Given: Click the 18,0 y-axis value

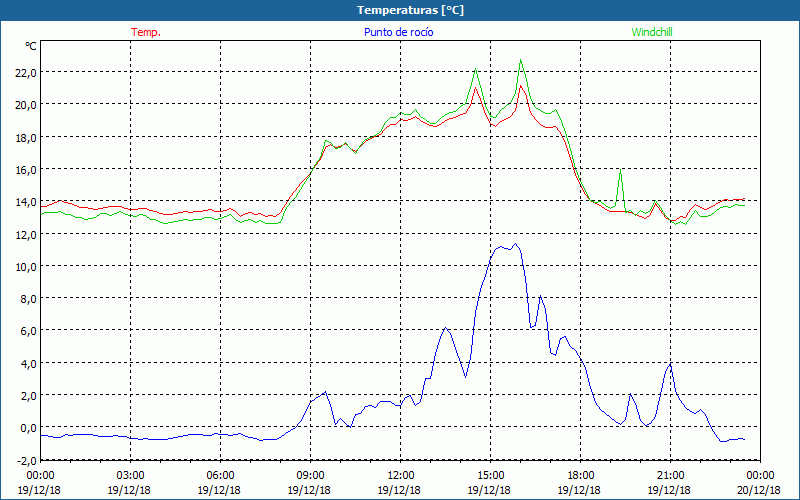Looking at the screenshot, I should pyautogui.click(x=27, y=137).
